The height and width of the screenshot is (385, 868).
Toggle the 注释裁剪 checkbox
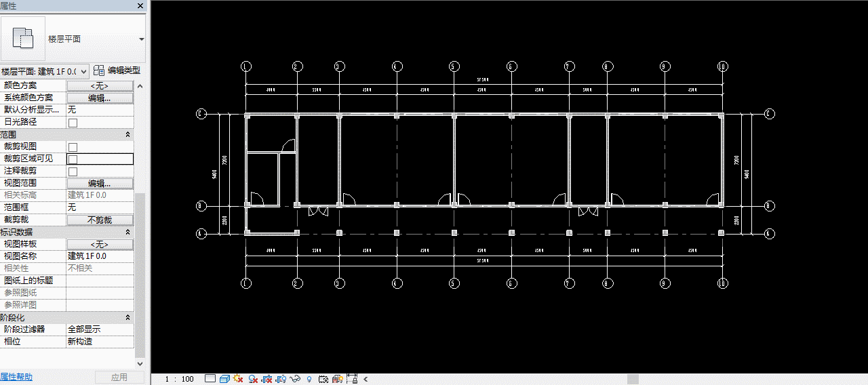(73, 171)
